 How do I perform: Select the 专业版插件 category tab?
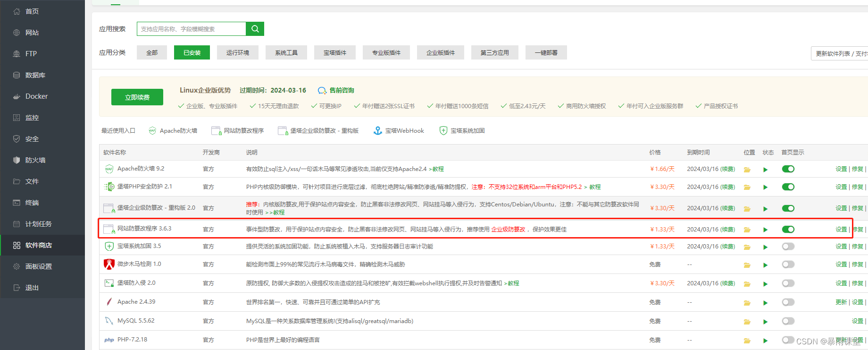tap(386, 52)
